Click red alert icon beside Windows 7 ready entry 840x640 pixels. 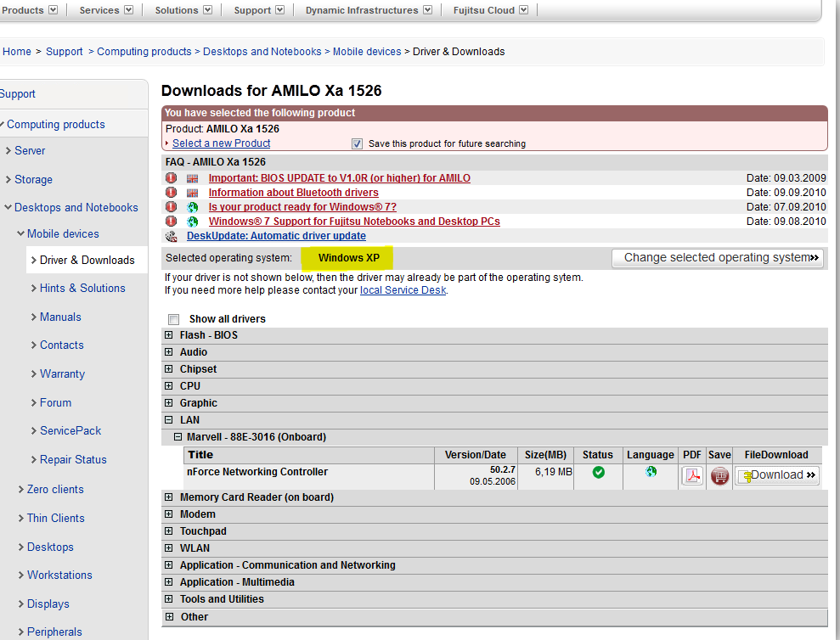[171, 207]
